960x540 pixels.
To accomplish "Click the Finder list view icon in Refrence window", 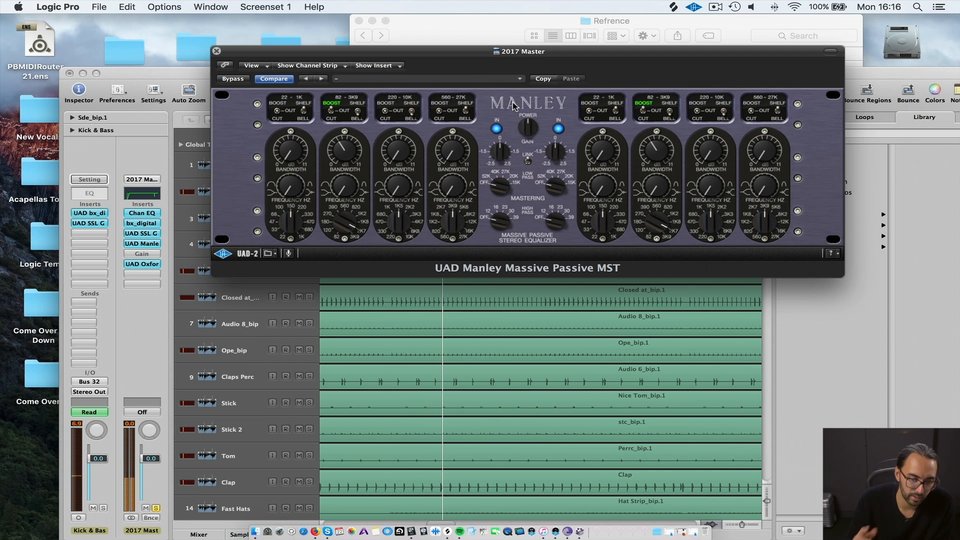I will click(x=552, y=36).
